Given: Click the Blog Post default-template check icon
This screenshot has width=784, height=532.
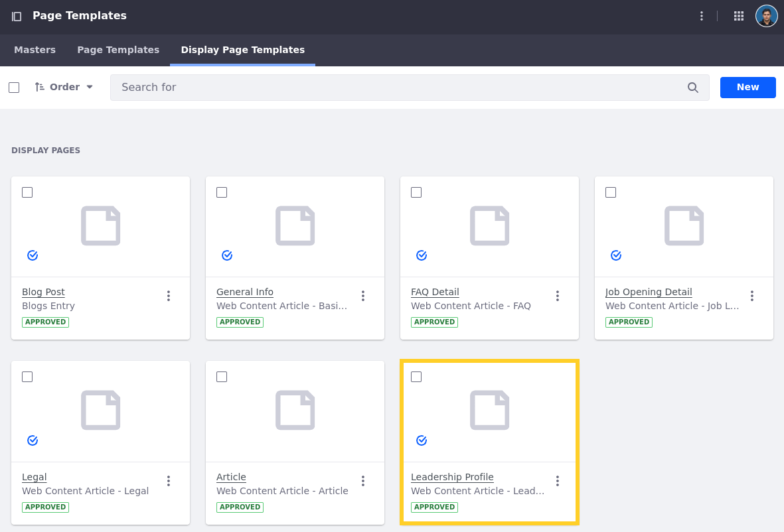Looking at the screenshot, I should click(x=33, y=255).
